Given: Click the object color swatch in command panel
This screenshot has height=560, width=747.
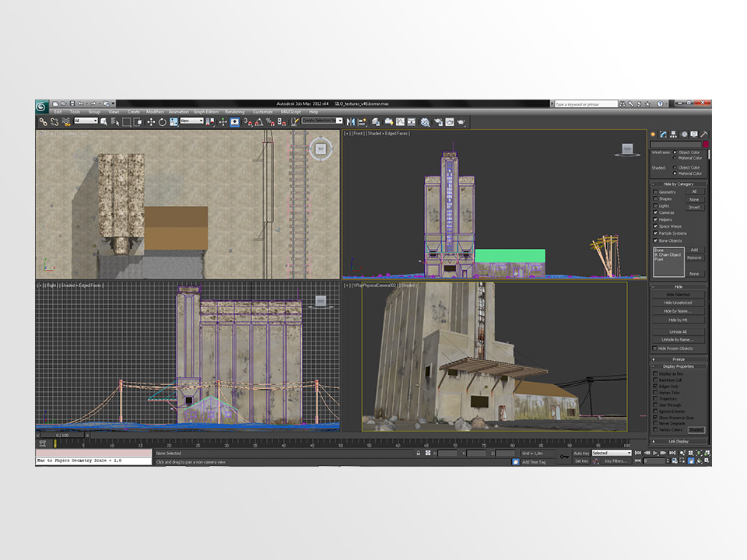Looking at the screenshot, I should (706, 144).
